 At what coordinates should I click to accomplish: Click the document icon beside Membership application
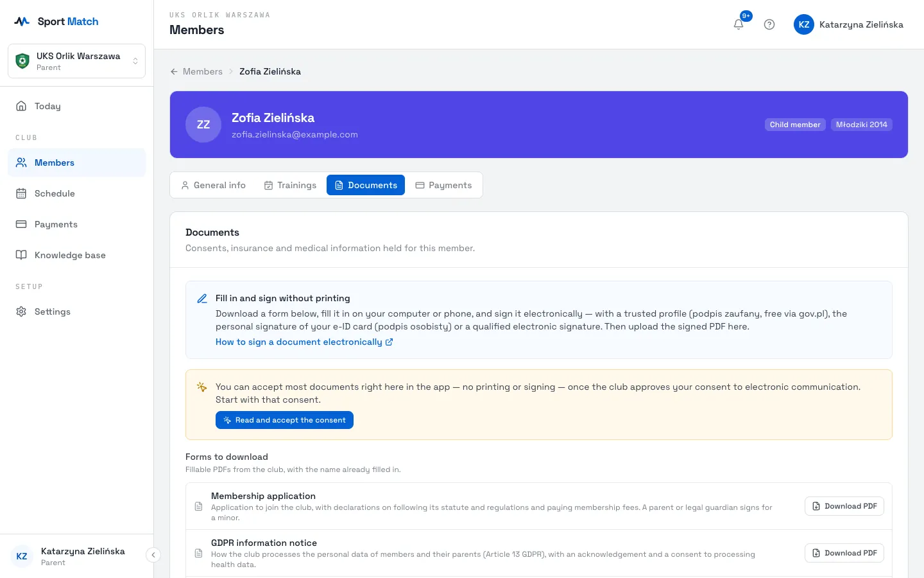198,507
